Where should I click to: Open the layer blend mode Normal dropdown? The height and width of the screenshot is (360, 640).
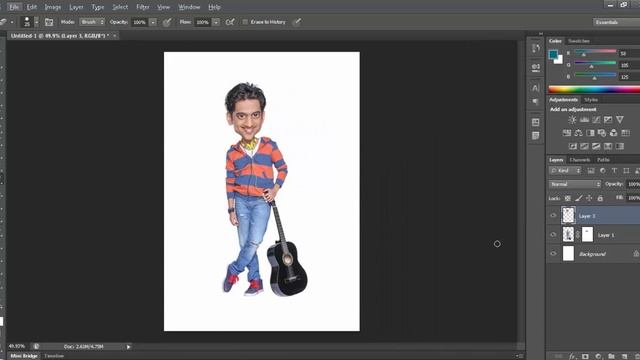tap(575, 184)
